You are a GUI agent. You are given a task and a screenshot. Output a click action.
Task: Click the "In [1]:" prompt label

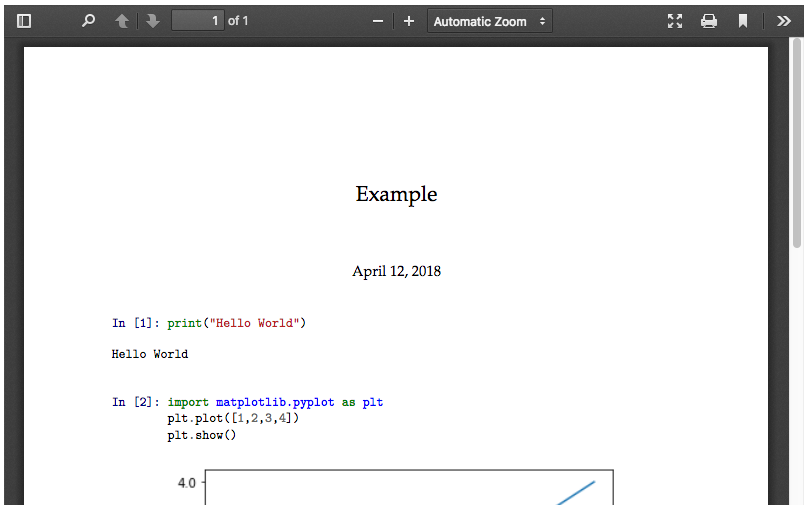[x=136, y=323]
